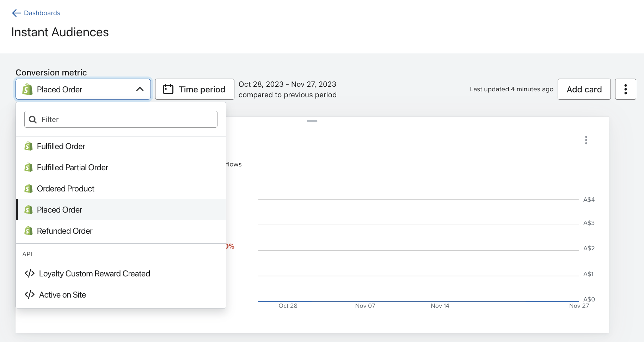Select Ordered Product from the list
Viewport: 644px width, 342px height.
pos(121,189)
